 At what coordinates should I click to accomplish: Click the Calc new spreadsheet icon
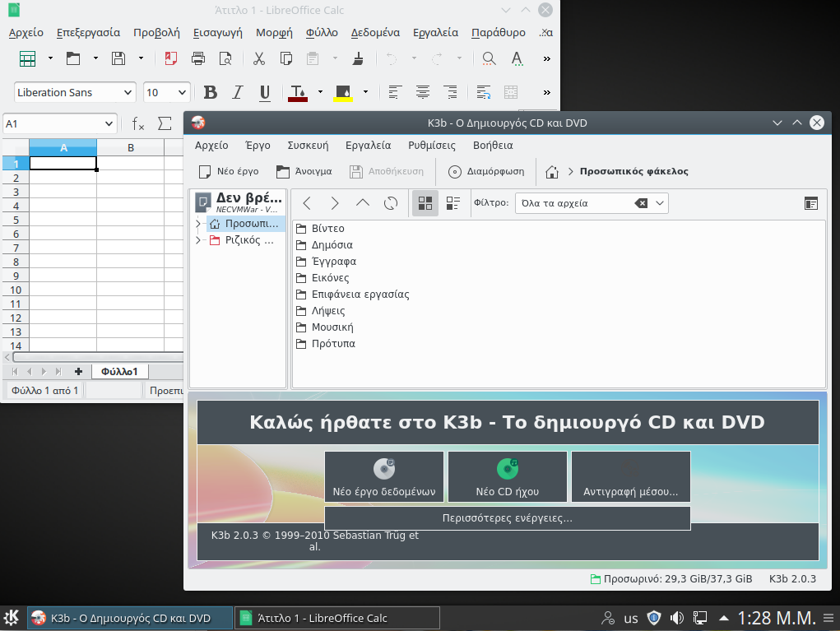pos(27,58)
